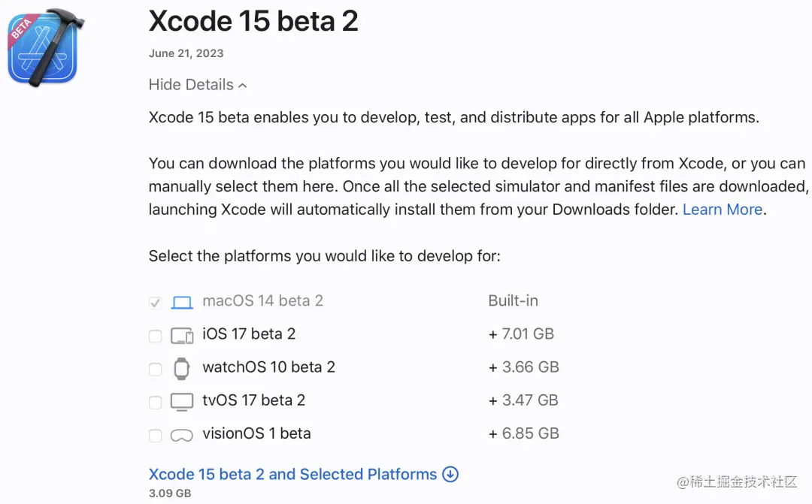Viewport: 812px width, 504px height.
Task: Click the tvOS 17 beta 2 label
Action: (x=253, y=400)
